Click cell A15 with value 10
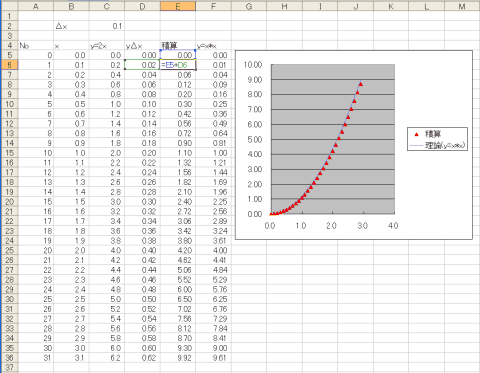 (x=36, y=153)
